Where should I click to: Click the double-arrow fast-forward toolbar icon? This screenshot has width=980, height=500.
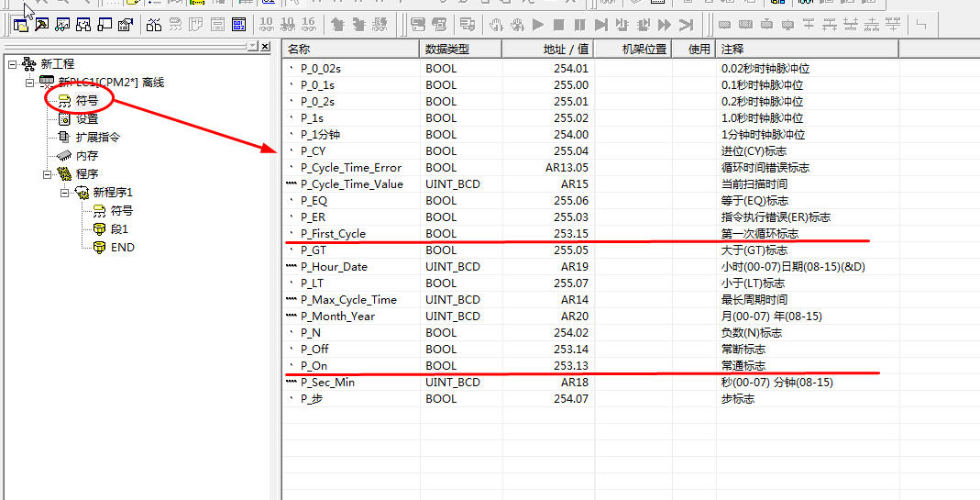point(665,25)
